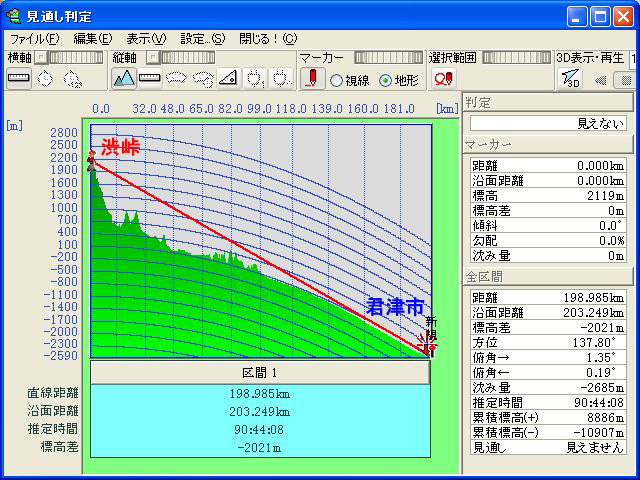The width and height of the screenshot is (640, 480).
Task: Click the 方位 137.80° value
Action: point(593,342)
